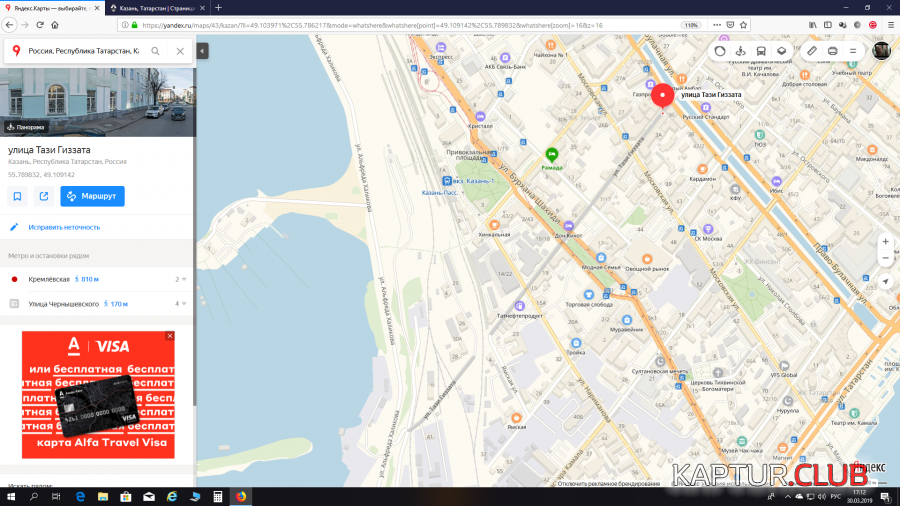The width and height of the screenshot is (900, 506).
Task: Click the Маршрут route button
Action: 92,196
